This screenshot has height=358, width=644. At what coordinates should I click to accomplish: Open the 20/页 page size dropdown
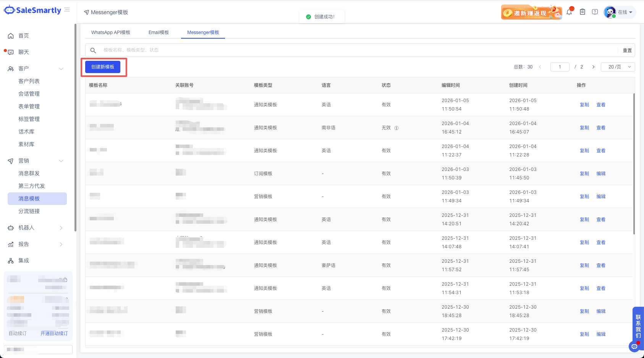coord(618,67)
